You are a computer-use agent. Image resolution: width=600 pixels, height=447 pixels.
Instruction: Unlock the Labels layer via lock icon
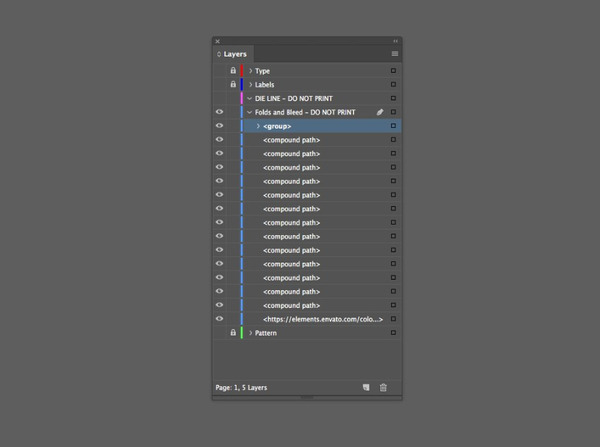click(x=233, y=85)
